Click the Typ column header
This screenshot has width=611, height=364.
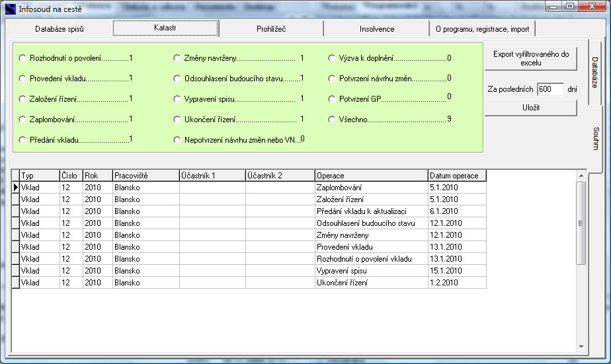(x=40, y=176)
